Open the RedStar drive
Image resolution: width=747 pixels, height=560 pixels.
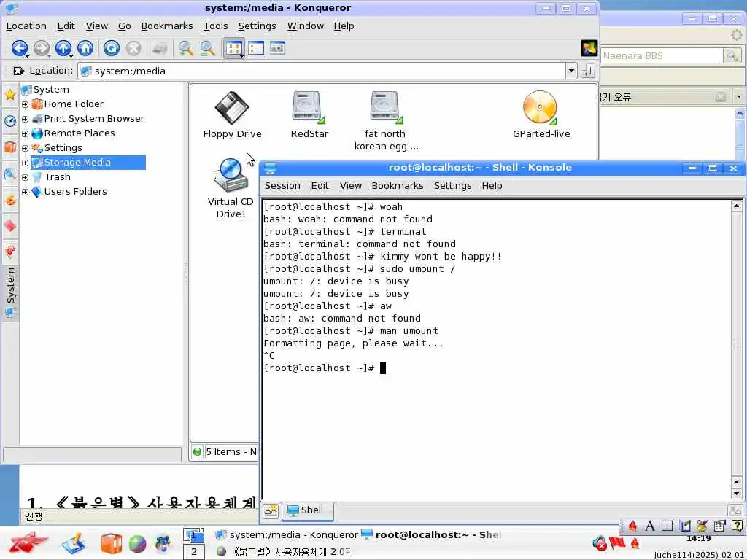pyautogui.click(x=309, y=114)
